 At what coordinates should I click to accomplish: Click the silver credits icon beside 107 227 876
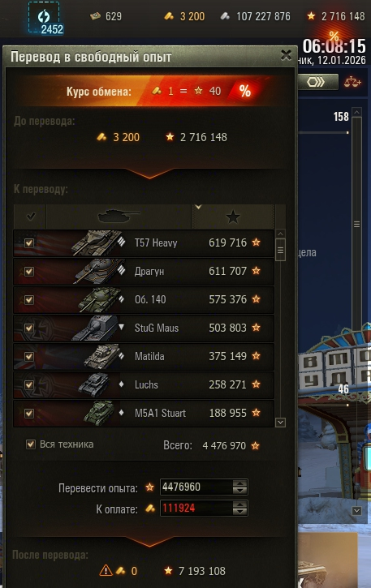(225, 16)
